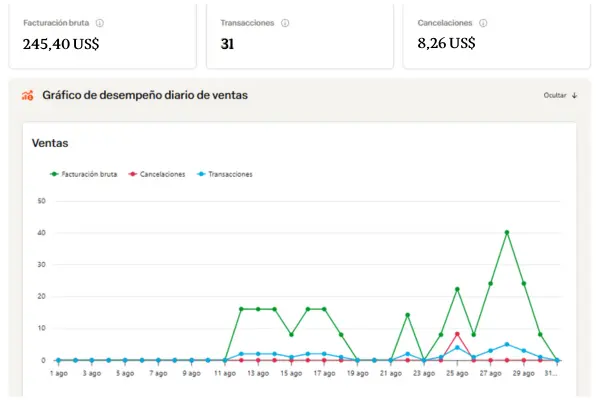Click the blue Transacciones point on 28 ago
Viewport: 600px width, 400px height.
(x=507, y=344)
